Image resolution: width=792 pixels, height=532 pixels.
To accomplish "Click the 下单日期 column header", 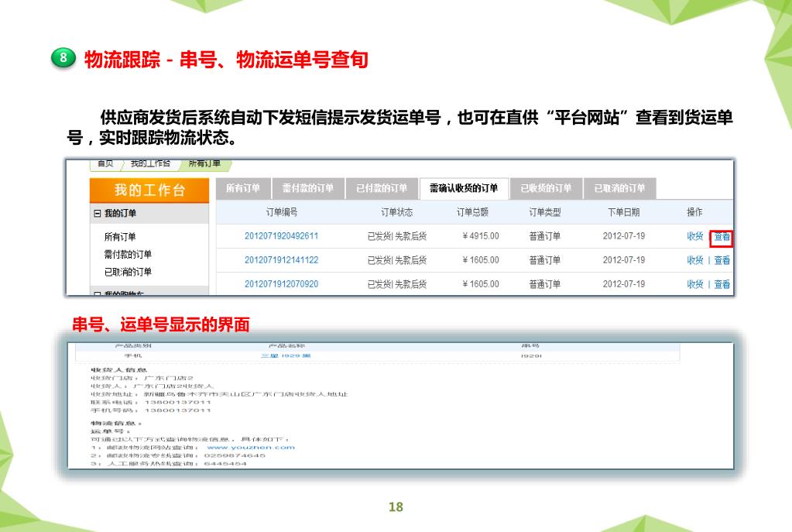I will point(623,212).
